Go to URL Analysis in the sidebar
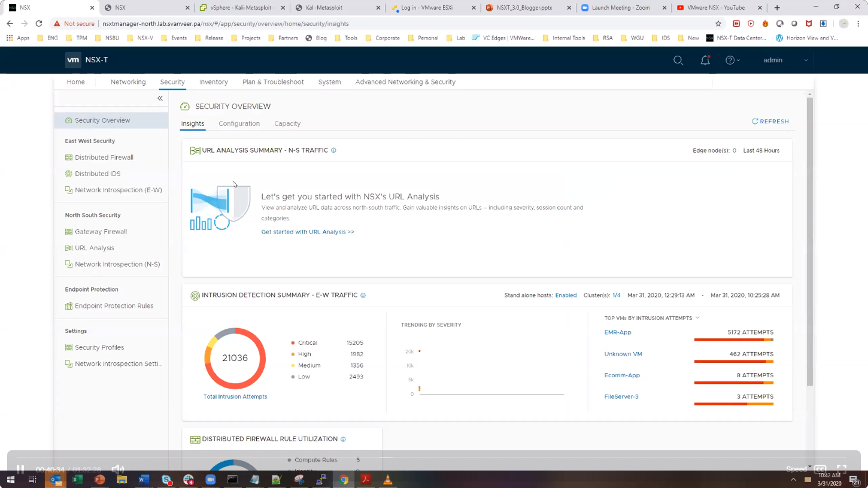Viewport: 868px width, 488px height. point(94,248)
